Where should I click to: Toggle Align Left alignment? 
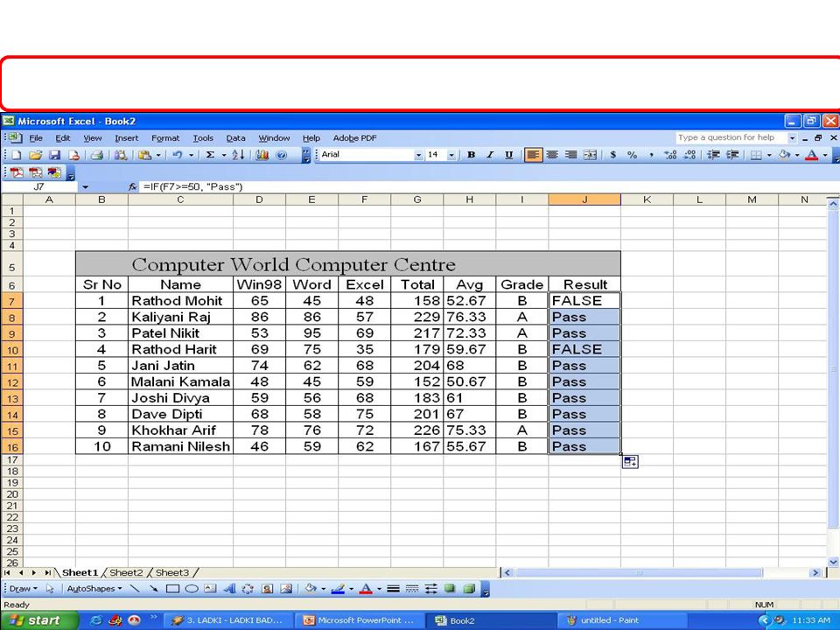pyautogui.click(x=533, y=155)
